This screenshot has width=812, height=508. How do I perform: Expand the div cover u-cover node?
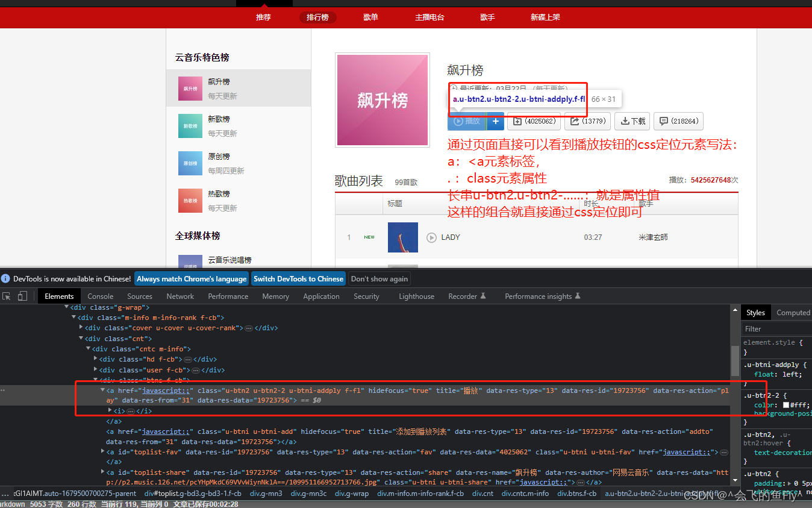81,328
